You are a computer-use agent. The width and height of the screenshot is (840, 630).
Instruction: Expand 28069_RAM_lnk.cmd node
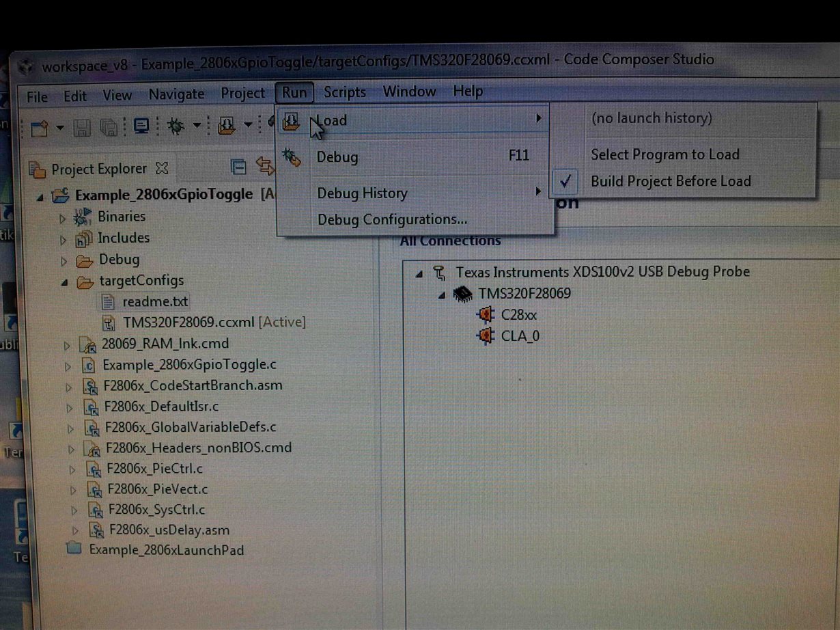coord(67,346)
